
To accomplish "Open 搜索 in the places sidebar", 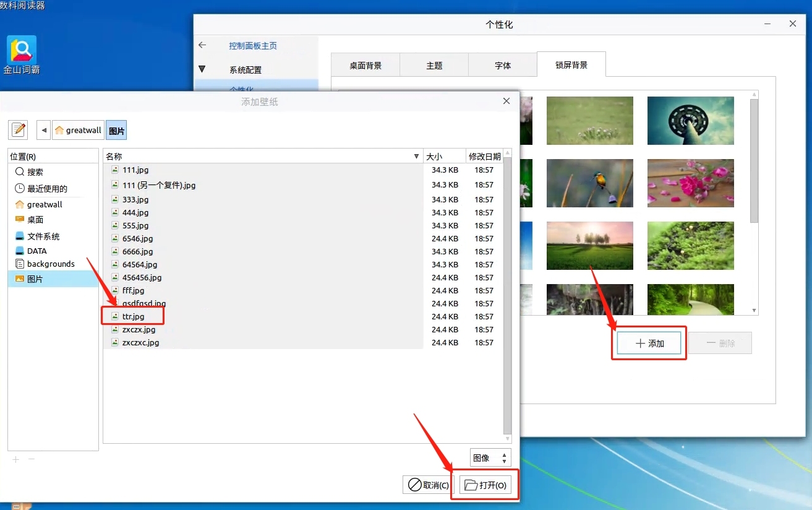I will [x=53, y=172].
